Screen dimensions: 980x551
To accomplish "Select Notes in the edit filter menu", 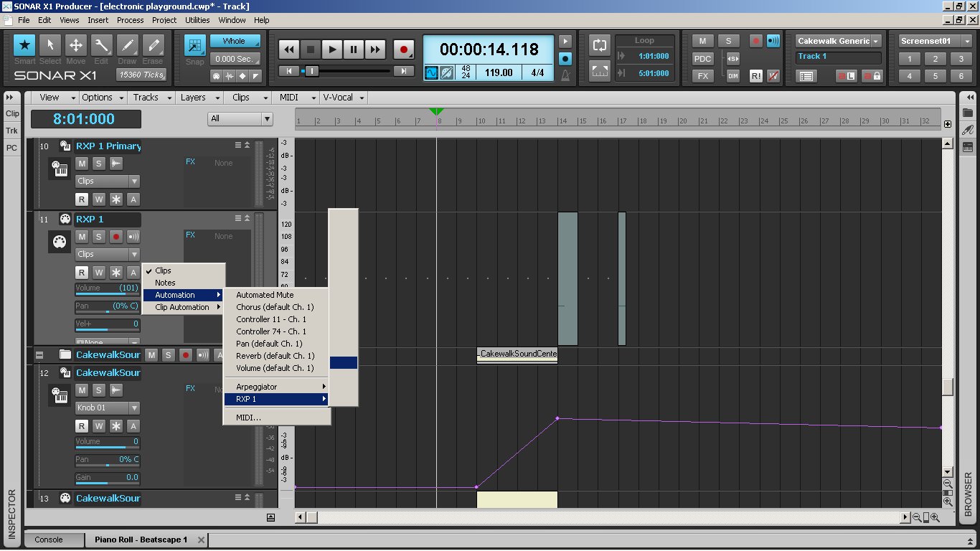I will tap(184, 283).
